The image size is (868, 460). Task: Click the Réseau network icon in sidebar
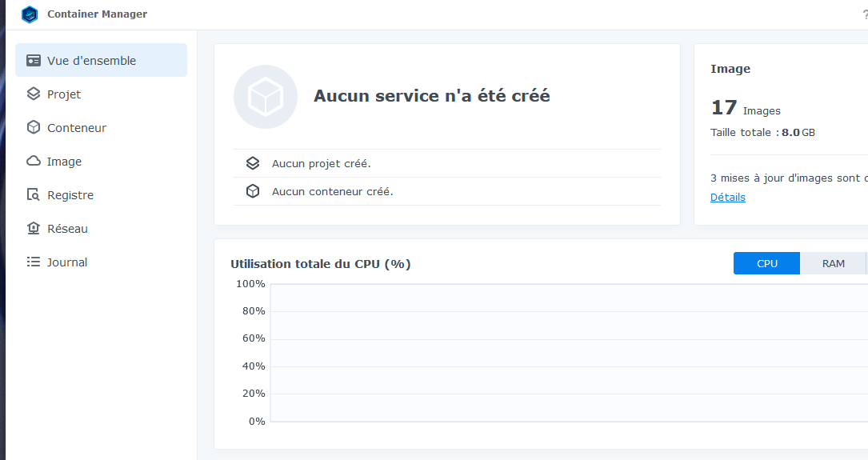34,229
